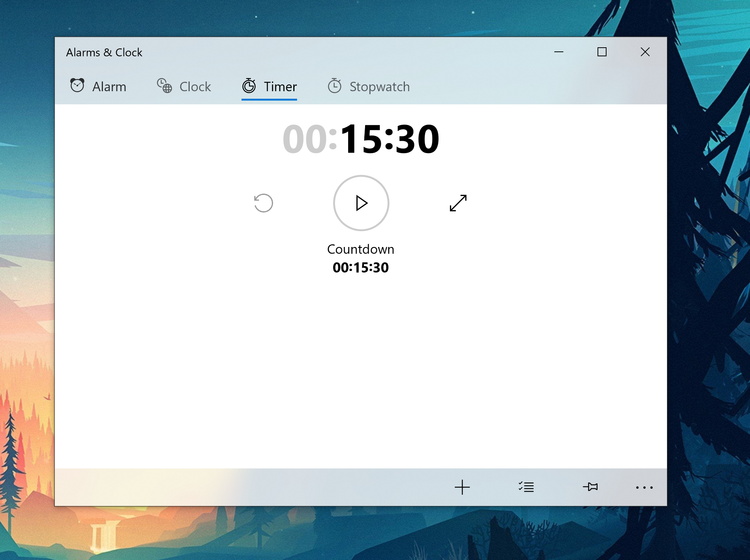Switch to the Clock tab
Screen dimensions: 750x560
(x=184, y=86)
